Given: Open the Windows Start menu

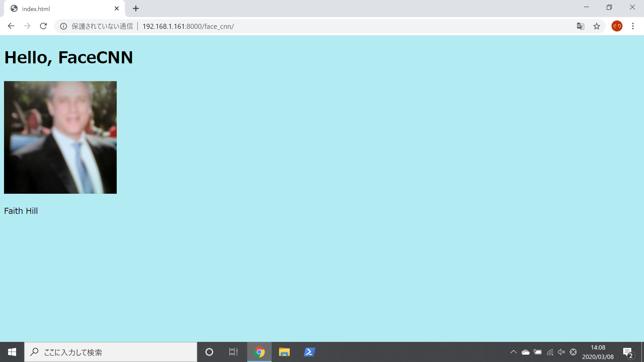Looking at the screenshot, I should click(12, 352).
